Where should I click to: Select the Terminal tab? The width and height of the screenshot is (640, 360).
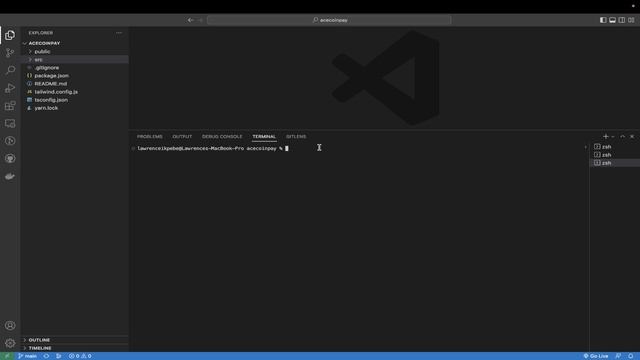(264, 136)
